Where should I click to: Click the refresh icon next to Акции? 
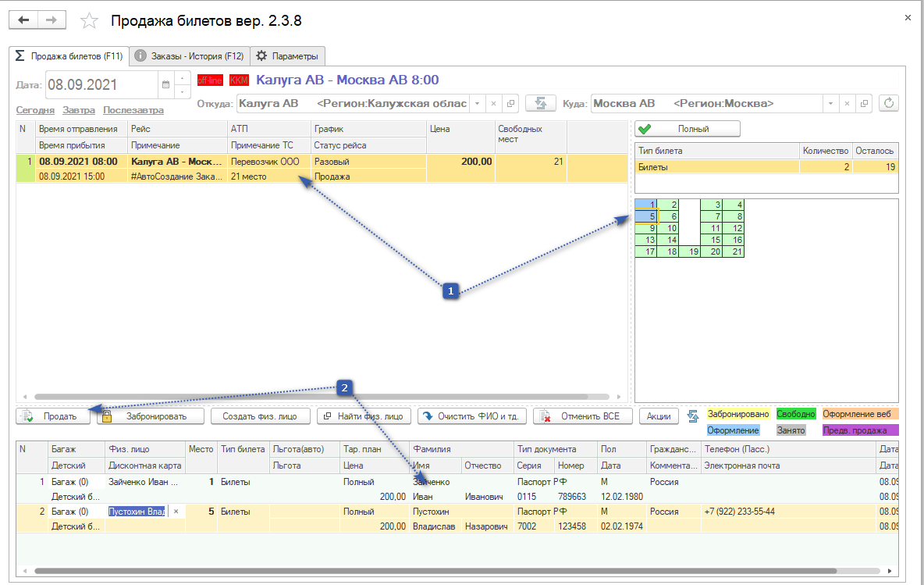pyautogui.click(x=692, y=416)
